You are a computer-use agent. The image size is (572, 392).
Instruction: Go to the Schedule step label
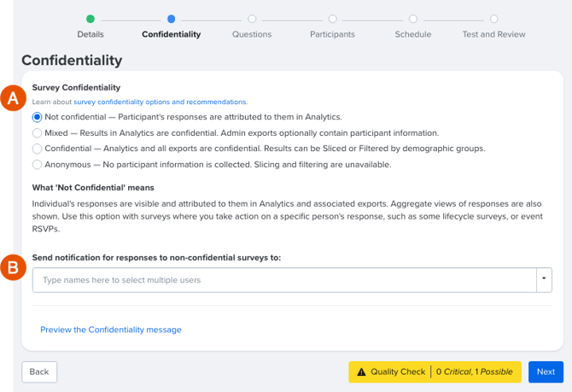click(413, 34)
